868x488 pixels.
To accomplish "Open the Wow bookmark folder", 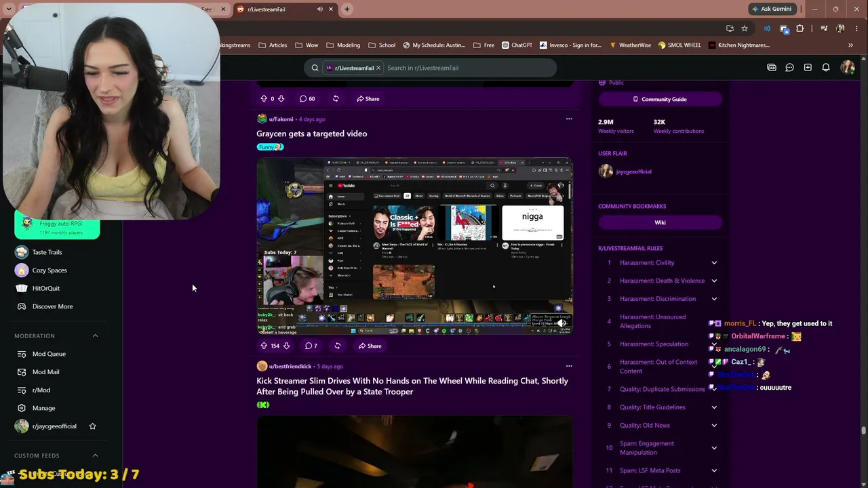I will (x=307, y=45).
